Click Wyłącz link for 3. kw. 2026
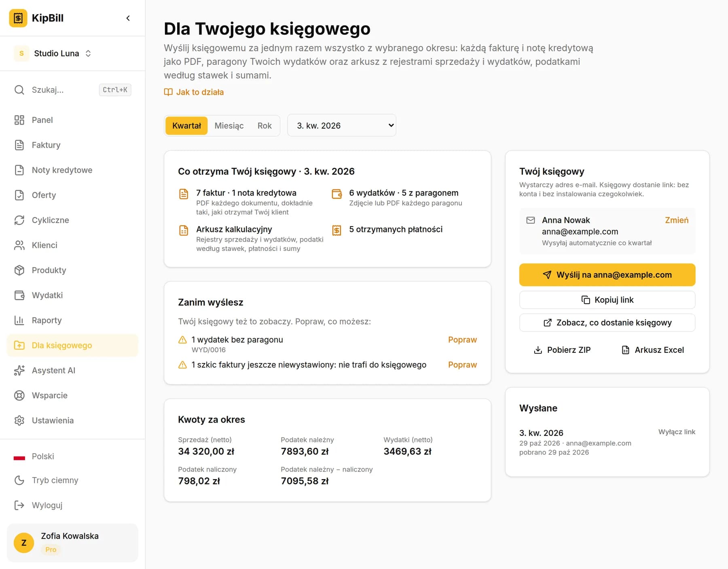Screen dimensions: 728x569 tap(677, 432)
